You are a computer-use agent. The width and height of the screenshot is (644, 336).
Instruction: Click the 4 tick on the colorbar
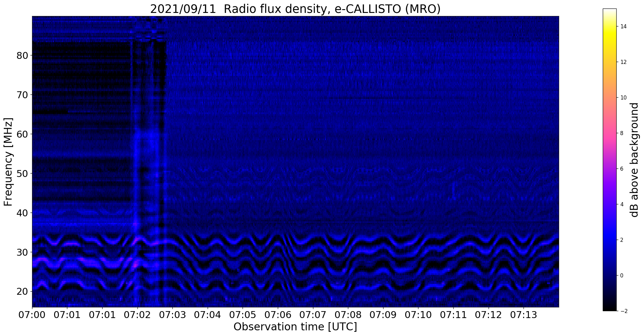tap(621, 204)
